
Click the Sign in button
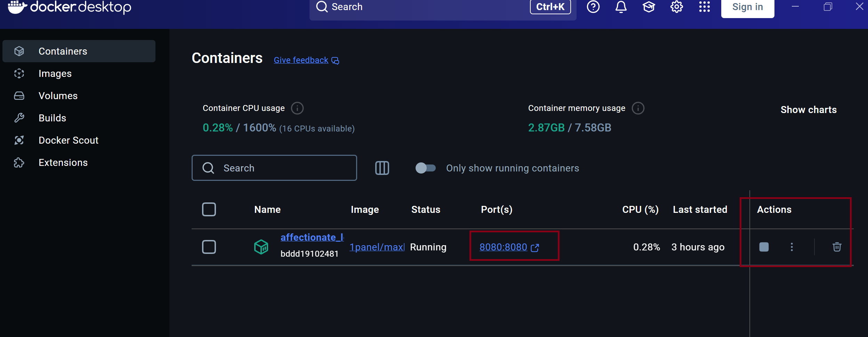[748, 7]
